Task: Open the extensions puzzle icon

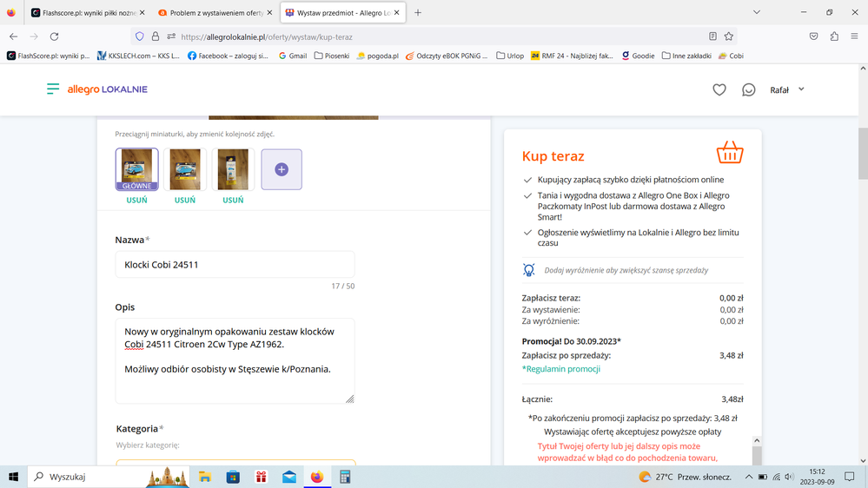Action: [834, 36]
